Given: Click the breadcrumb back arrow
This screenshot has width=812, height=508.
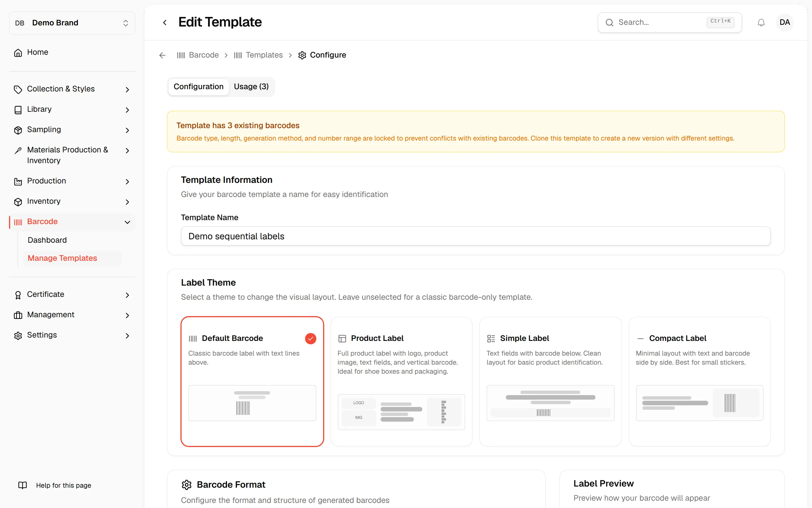Looking at the screenshot, I should 162,55.
